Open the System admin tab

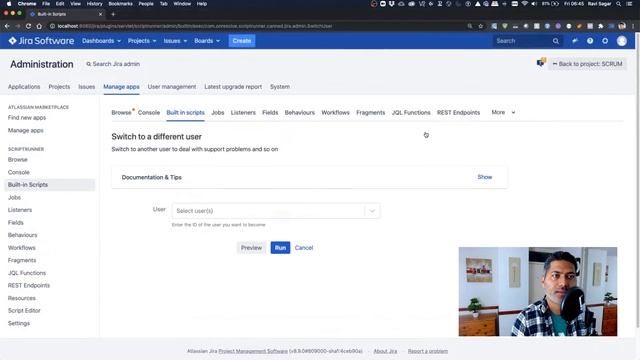(280, 87)
